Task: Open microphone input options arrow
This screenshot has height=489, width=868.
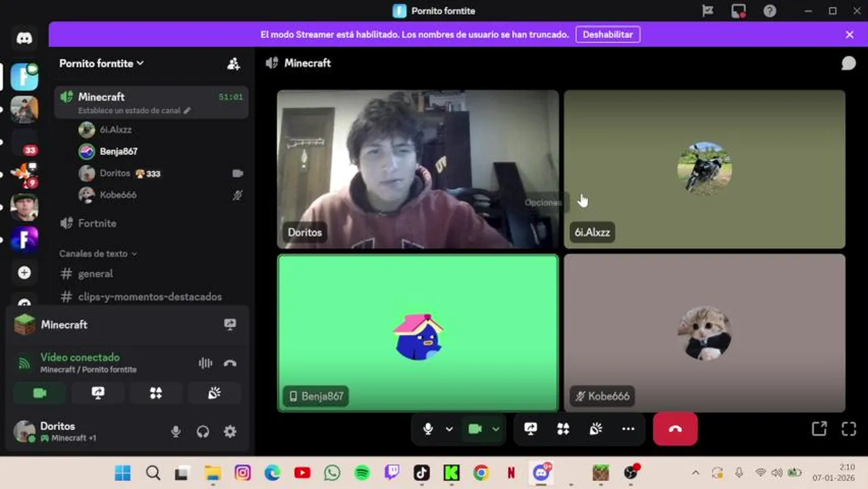Action: point(449,429)
